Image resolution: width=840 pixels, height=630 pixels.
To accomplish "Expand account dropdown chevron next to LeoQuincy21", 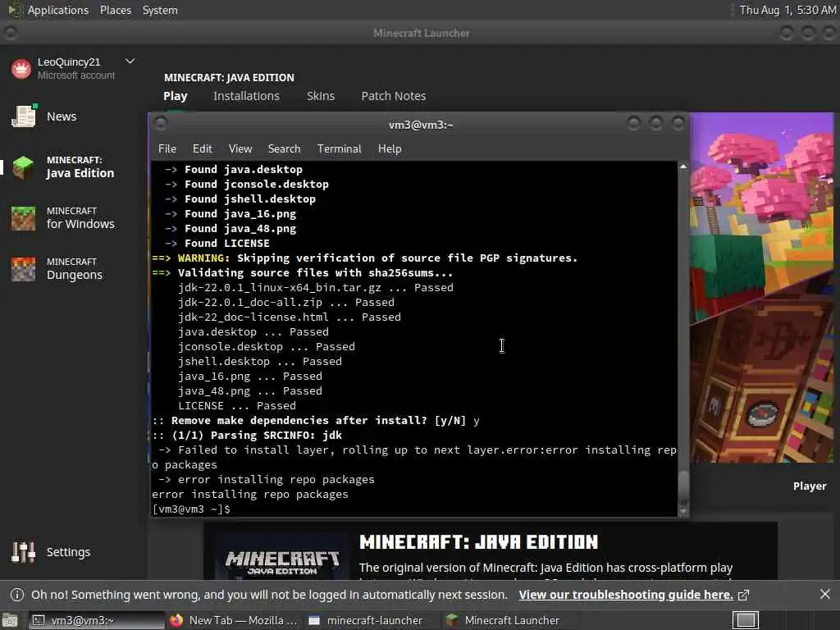I will [x=130, y=62].
